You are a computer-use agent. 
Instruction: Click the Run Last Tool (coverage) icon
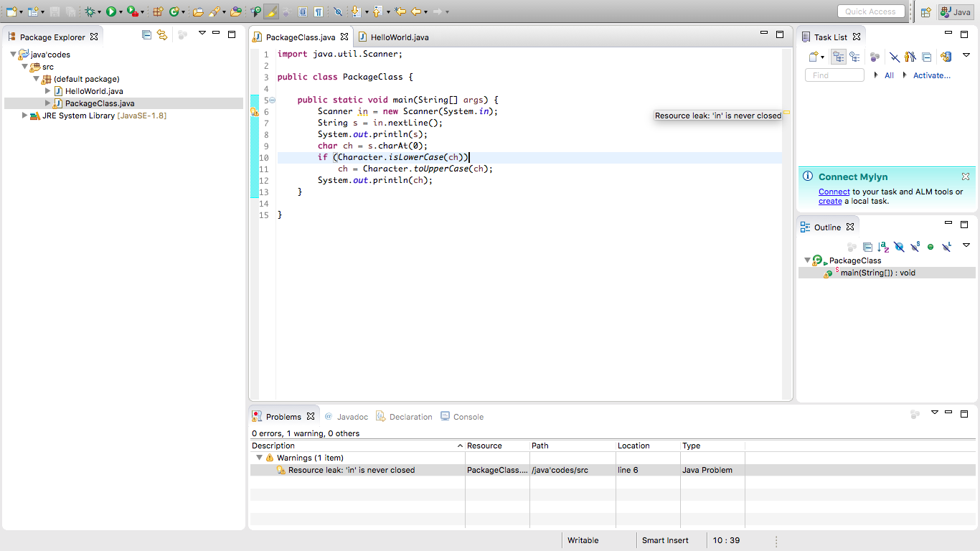[x=132, y=11]
